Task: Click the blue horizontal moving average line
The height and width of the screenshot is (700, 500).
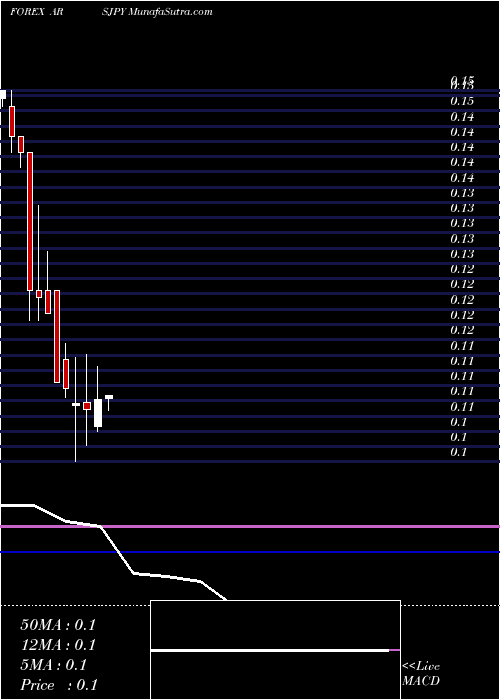Action: click(x=250, y=552)
